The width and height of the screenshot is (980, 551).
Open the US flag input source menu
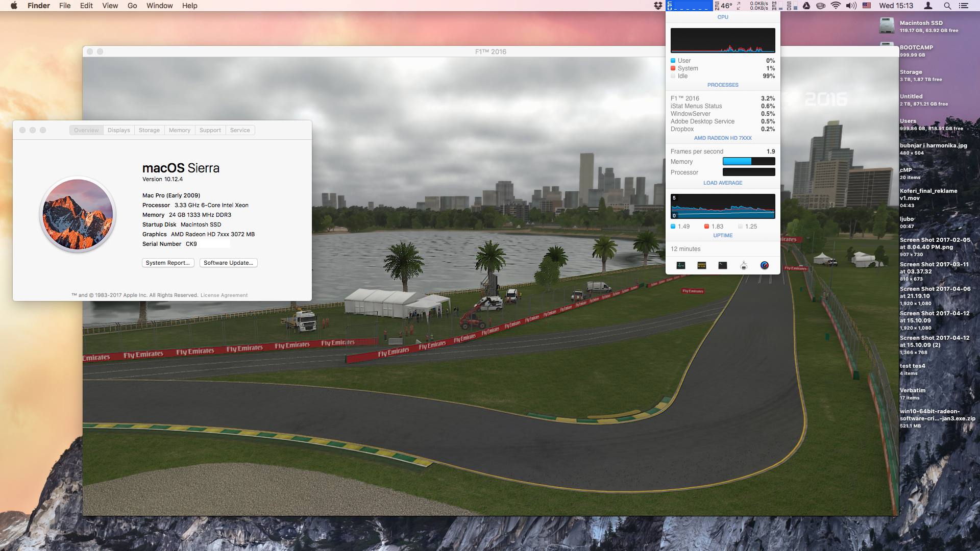[x=867, y=6]
